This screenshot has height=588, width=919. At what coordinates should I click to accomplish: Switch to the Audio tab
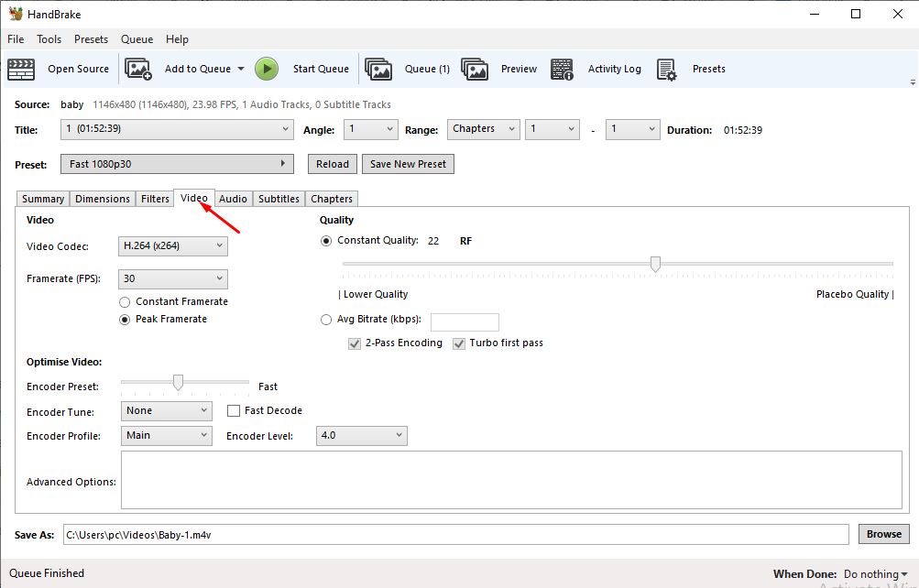tap(233, 199)
